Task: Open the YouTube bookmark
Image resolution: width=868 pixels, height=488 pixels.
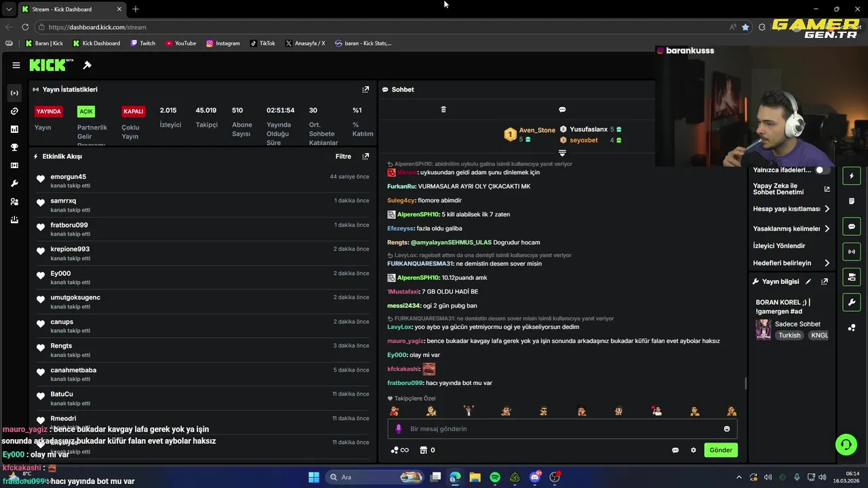Action: pyautogui.click(x=180, y=43)
